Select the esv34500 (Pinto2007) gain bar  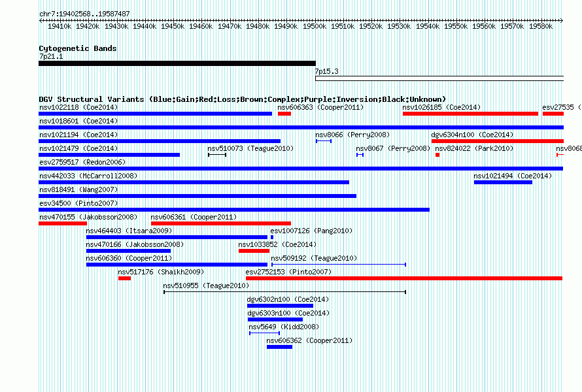pos(234,210)
